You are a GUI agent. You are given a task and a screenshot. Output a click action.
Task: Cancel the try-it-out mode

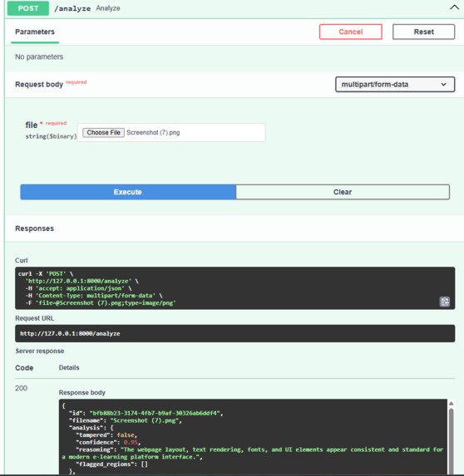[351, 32]
